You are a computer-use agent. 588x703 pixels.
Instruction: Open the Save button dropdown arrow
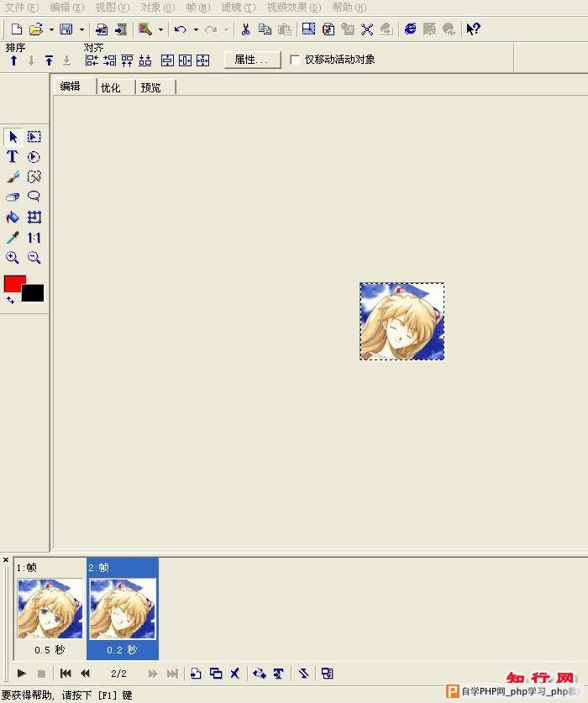[81, 29]
